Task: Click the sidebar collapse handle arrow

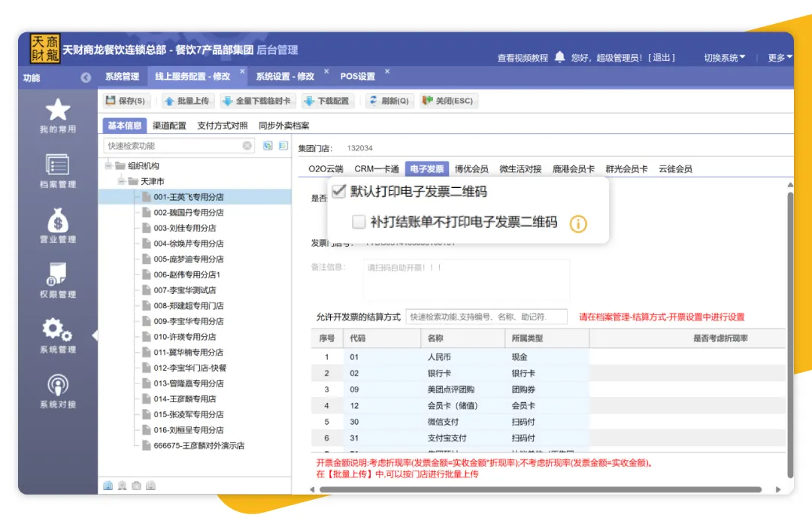Action: pos(95,335)
